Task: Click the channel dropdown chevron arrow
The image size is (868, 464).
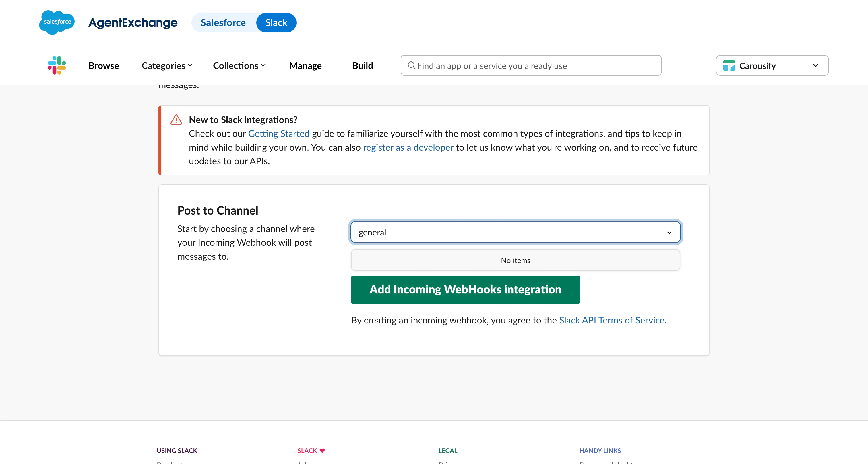Action: 669,233
